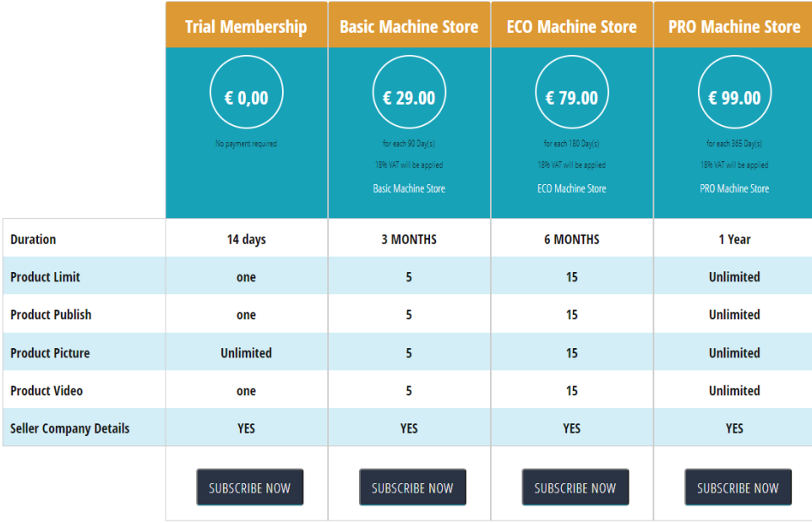812x523 pixels.
Task: Click the ECO Machine Store header title
Action: pyautogui.click(x=572, y=26)
